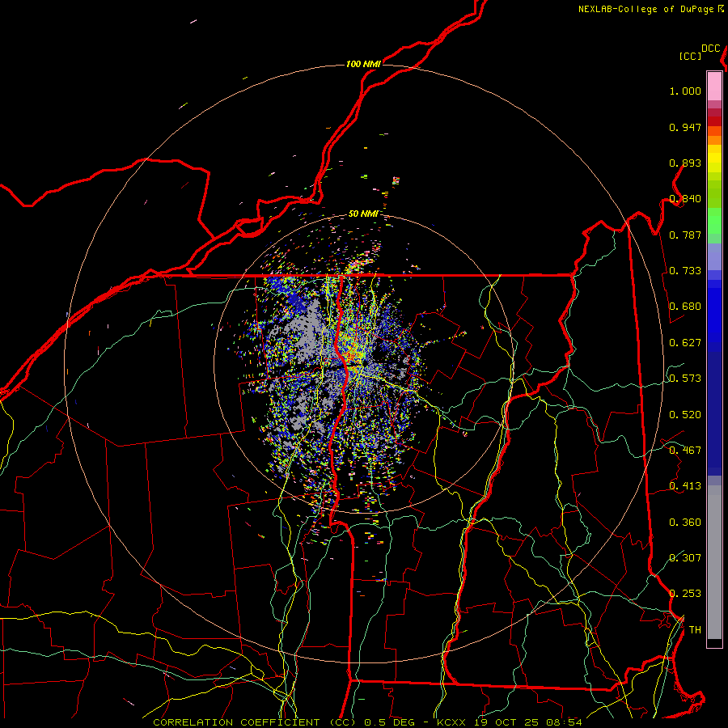Select the 0.307 scale value
This screenshot has width=728, height=728.
685,557
